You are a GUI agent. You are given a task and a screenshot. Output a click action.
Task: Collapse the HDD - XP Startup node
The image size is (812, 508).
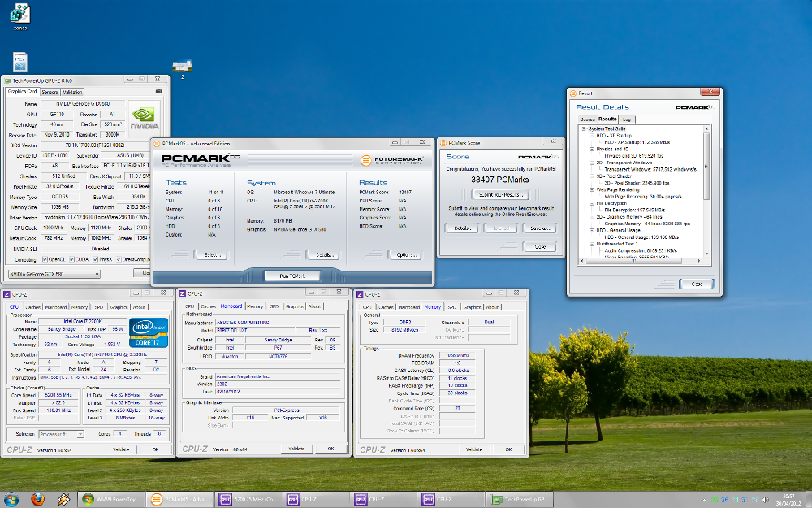pyautogui.click(x=591, y=135)
